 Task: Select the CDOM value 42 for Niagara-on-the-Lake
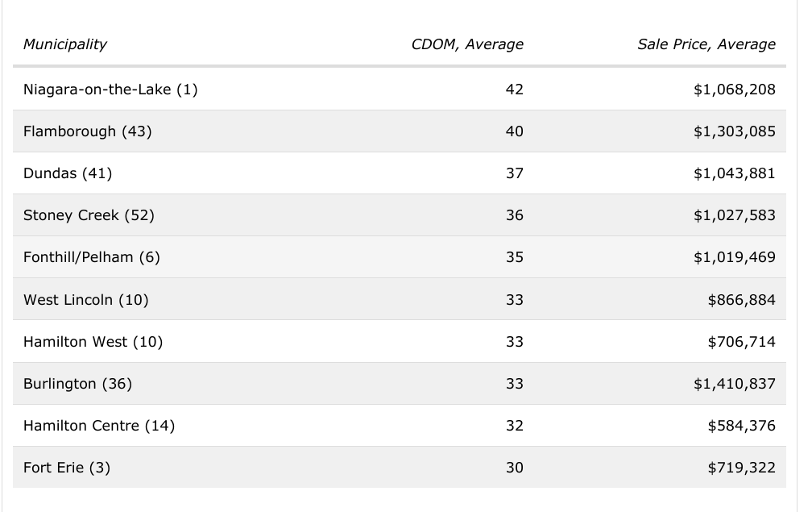coord(514,89)
